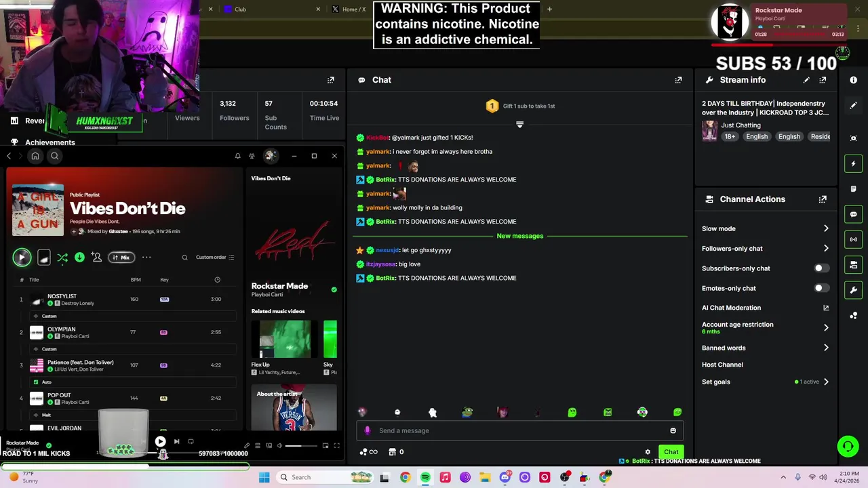868x488 pixels.
Task: Expand Slow mode settings
Action: tap(765, 228)
